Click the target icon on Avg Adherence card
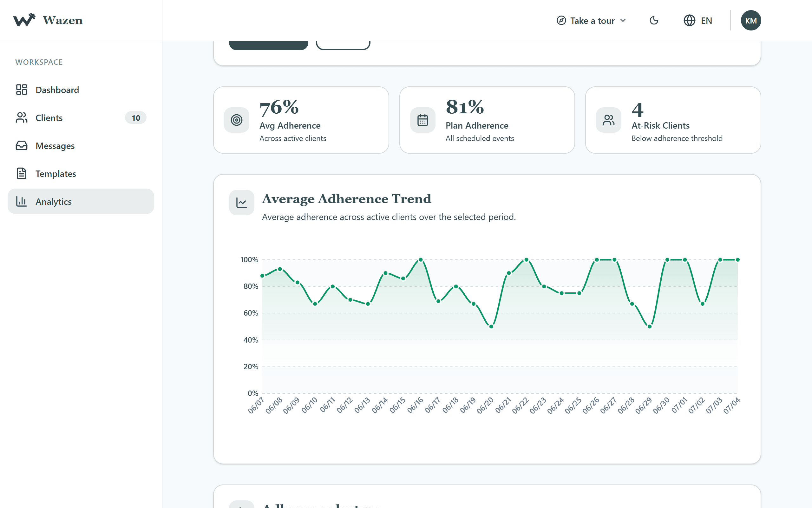Image resolution: width=812 pixels, height=508 pixels. click(237, 120)
